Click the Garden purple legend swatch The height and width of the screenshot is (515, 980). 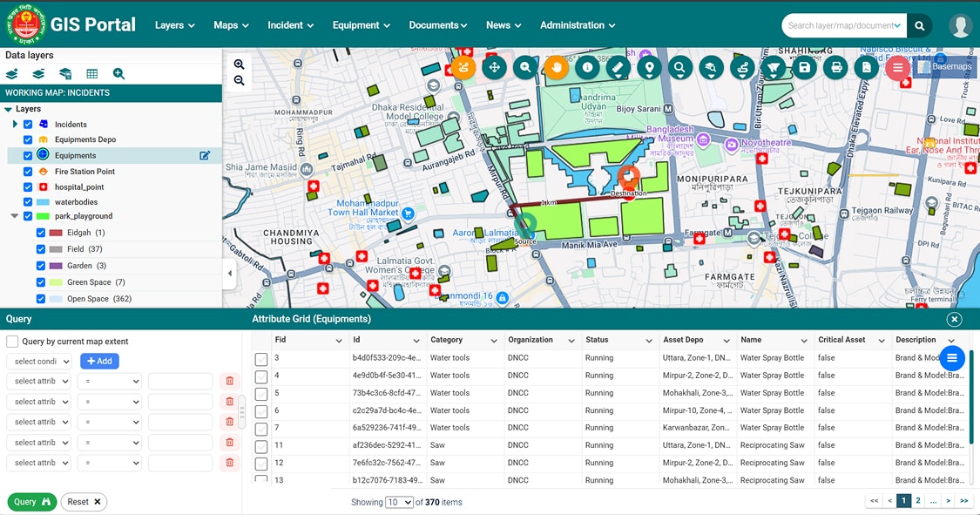(x=56, y=266)
